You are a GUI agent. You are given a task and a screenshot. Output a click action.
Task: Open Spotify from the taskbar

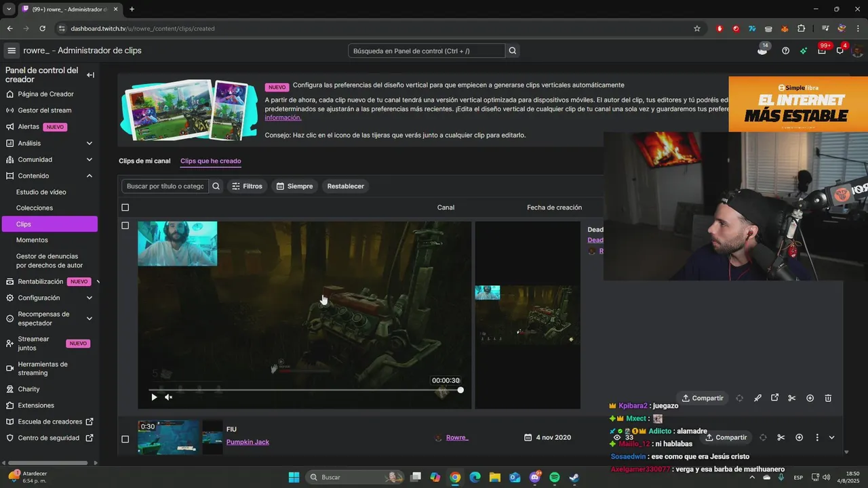(x=554, y=477)
